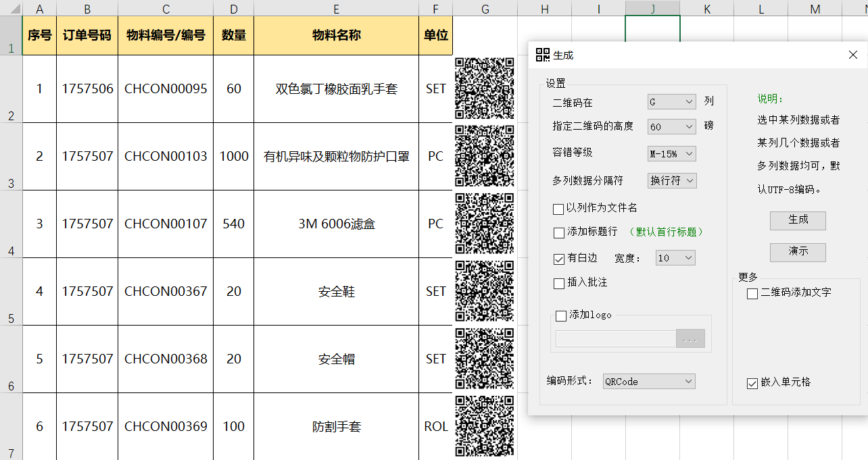Select cell with order number 1757506

[87, 89]
